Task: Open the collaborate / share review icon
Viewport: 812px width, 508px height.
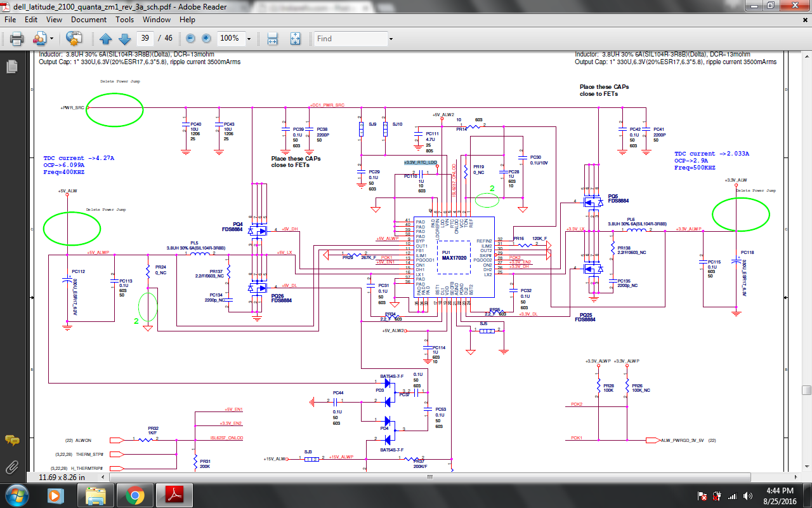Action: click(x=39, y=39)
